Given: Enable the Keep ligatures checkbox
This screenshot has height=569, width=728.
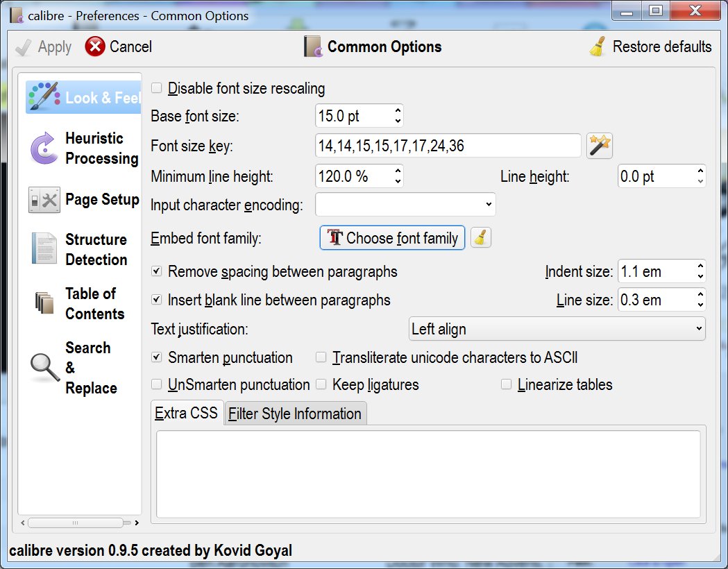Looking at the screenshot, I should 321,384.
